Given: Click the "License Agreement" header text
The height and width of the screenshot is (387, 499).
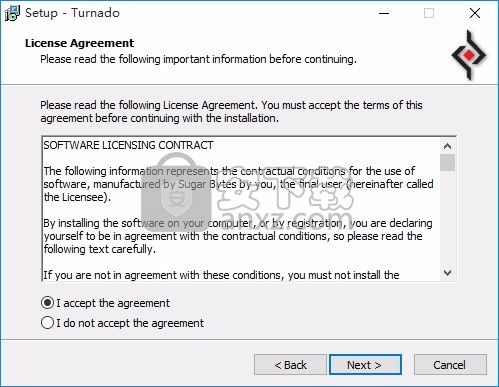Looking at the screenshot, I should click(79, 43).
